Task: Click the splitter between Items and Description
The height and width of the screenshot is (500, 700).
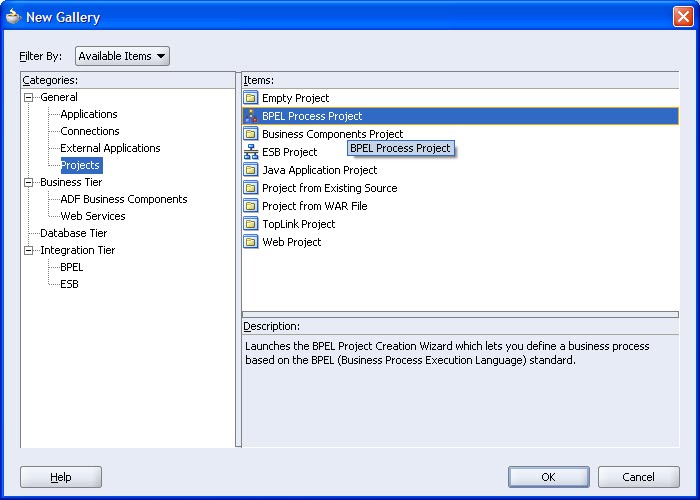Action: [460, 315]
